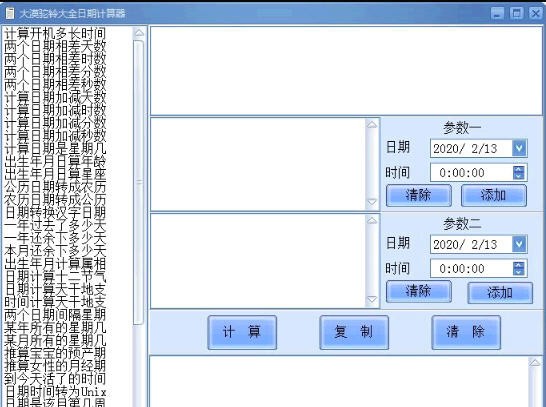Select list item 出生年月日算年龄

point(55,162)
